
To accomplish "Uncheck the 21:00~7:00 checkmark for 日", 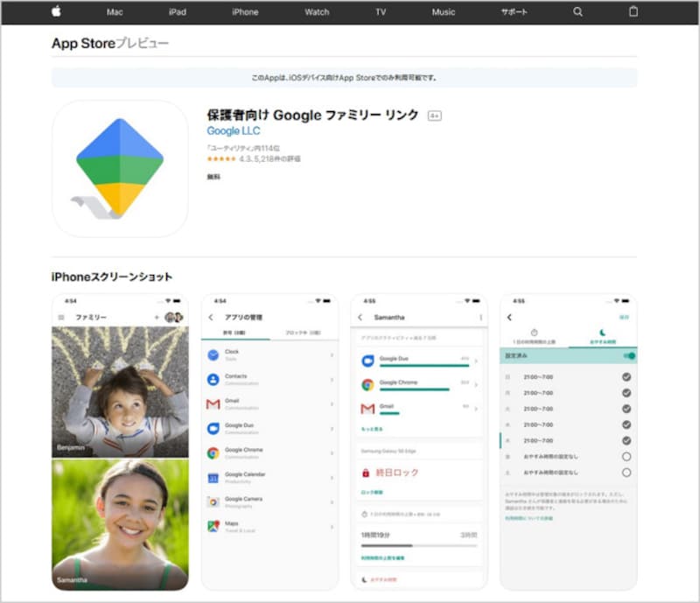I will click(x=627, y=375).
